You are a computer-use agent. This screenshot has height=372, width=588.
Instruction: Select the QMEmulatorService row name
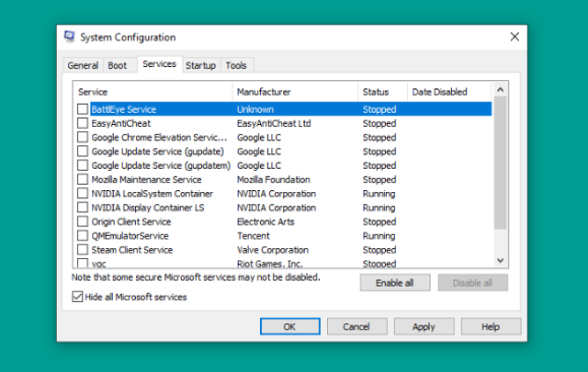(x=130, y=235)
